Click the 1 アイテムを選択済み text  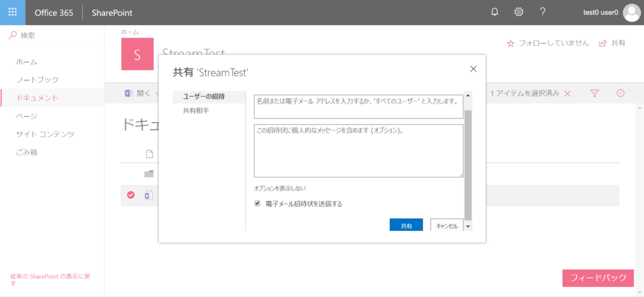[525, 94]
